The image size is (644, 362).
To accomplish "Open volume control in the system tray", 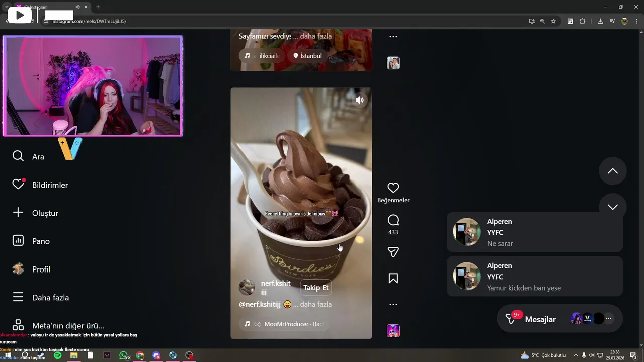I will click(591, 355).
